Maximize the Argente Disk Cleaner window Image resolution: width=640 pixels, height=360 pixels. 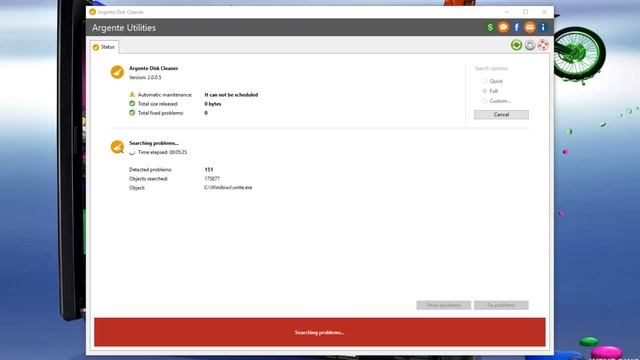525,12
